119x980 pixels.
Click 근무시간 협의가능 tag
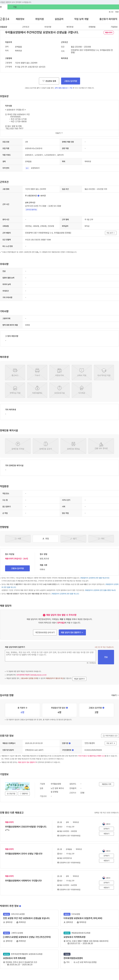(x=31, y=210)
